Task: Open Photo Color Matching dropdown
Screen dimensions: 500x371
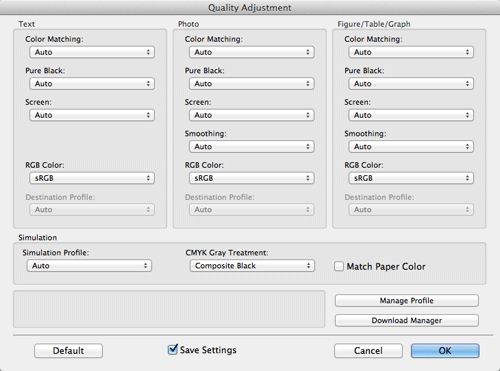Action: pyautogui.click(x=251, y=52)
